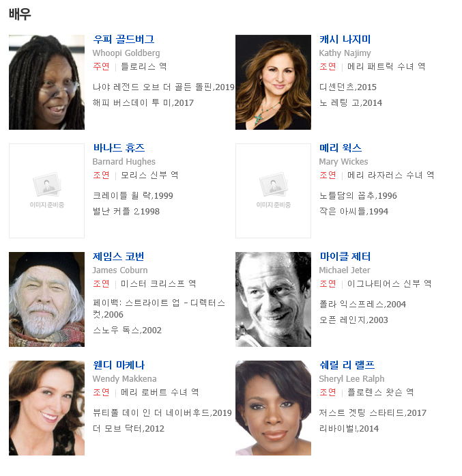This screenshot has width=462, height=476.
Task: Open Sheryl Lee Ralph's profile photo
Action: (x=273, y=408)
